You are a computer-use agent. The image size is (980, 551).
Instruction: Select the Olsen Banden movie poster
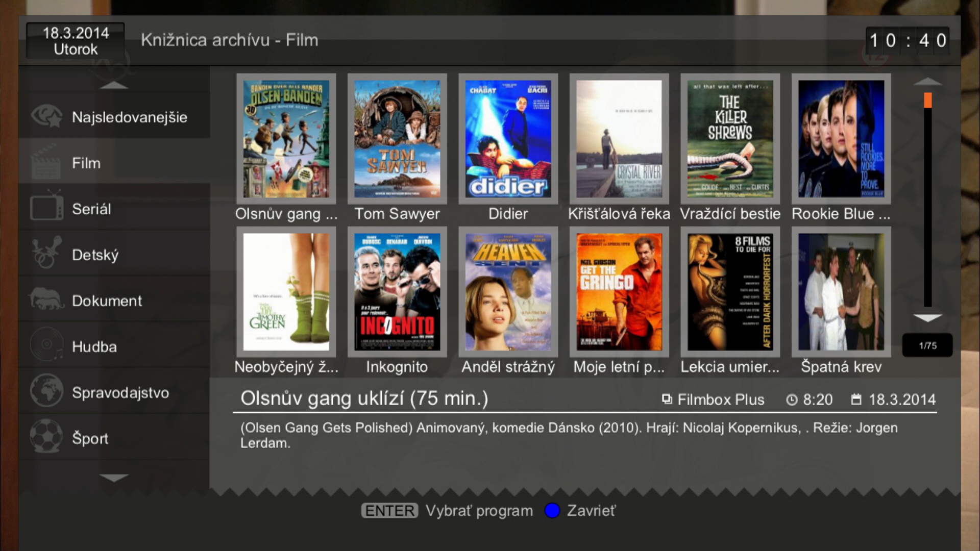click(x=286, y=139)
